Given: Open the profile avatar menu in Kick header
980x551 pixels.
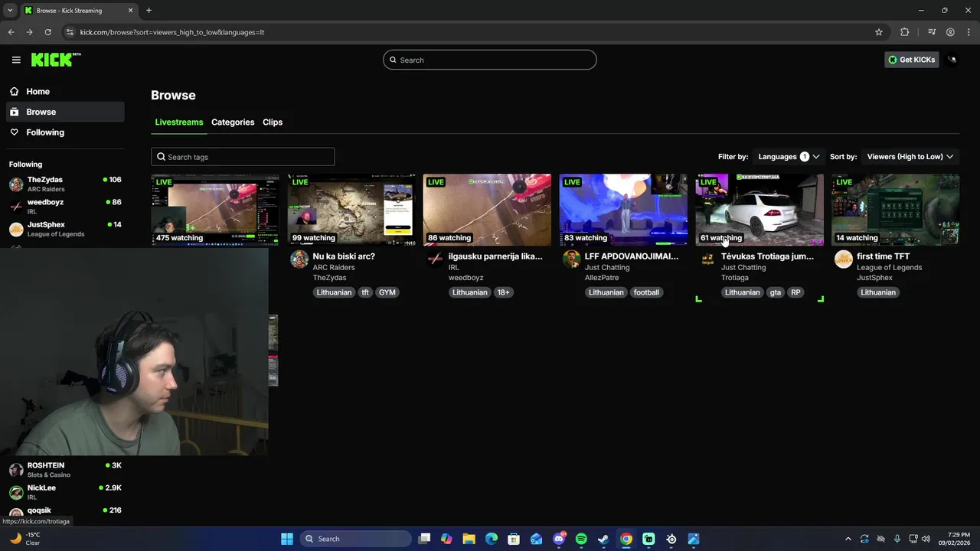Looking at the screenshot, I should click(952, 60).
